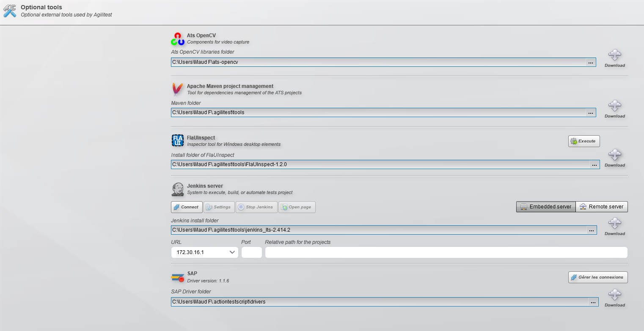644x331 pixels.
Task: Browse for the SAP Driver folder
Action: click(593, 302)
